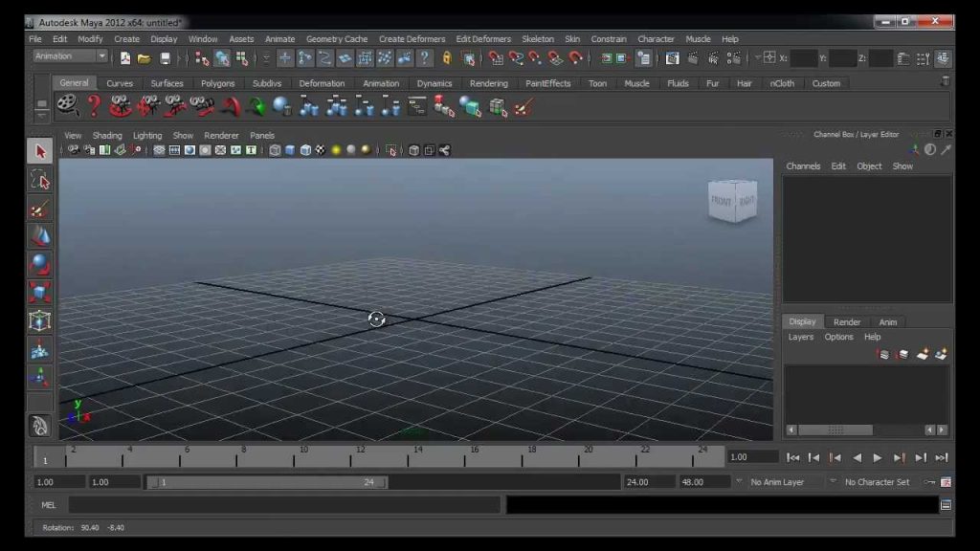The image size is (980, 551).
Task: Switch to the Render layer tab
Action: 847,322
